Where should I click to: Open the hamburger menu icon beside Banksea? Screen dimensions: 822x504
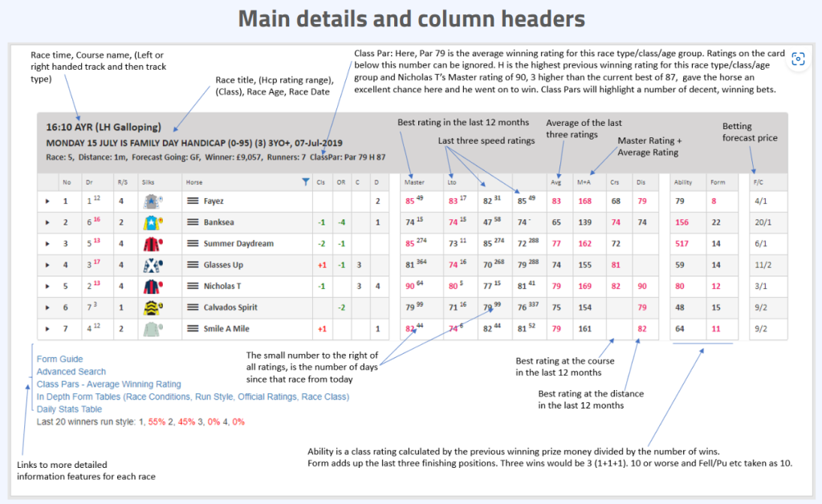193,222
